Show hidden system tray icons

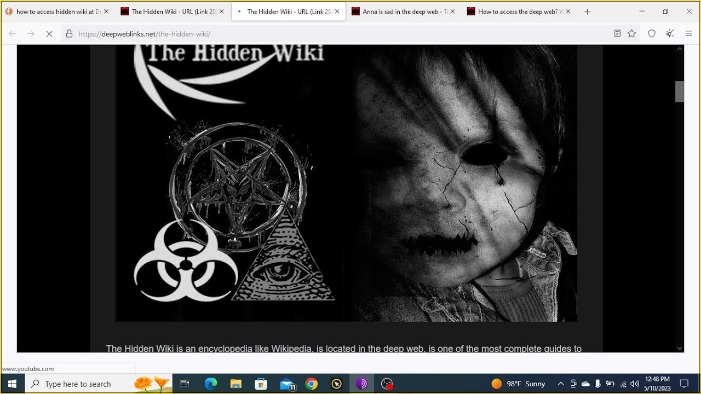561,384
